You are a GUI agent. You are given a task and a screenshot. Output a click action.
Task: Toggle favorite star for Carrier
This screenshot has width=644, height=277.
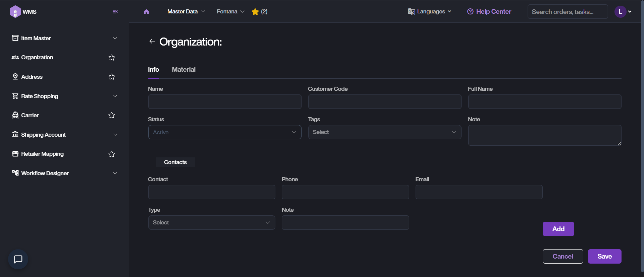tap(112, 115)
